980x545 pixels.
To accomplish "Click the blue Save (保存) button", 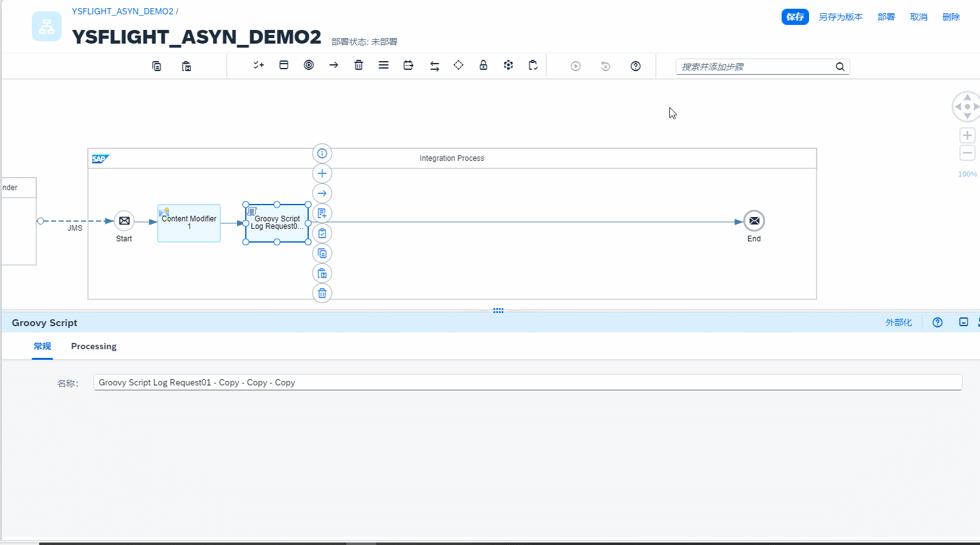I will click(795, 17).
